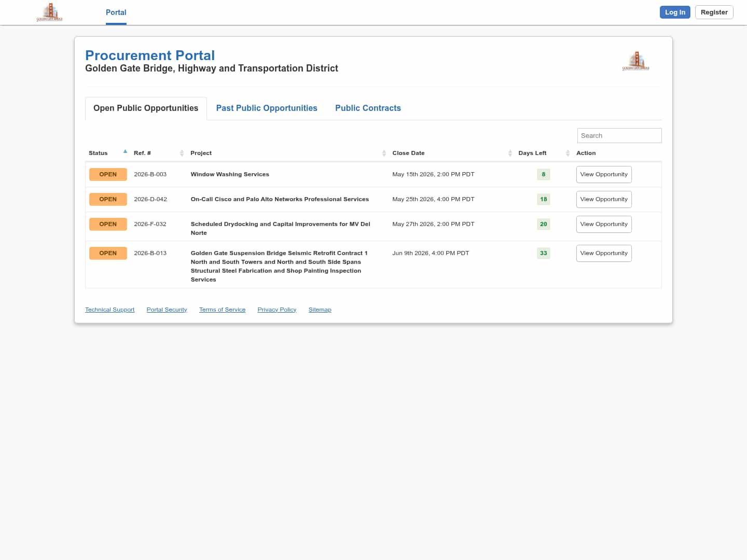View Opportunity for MV Del Norte Drydocking

coord(604,225)
